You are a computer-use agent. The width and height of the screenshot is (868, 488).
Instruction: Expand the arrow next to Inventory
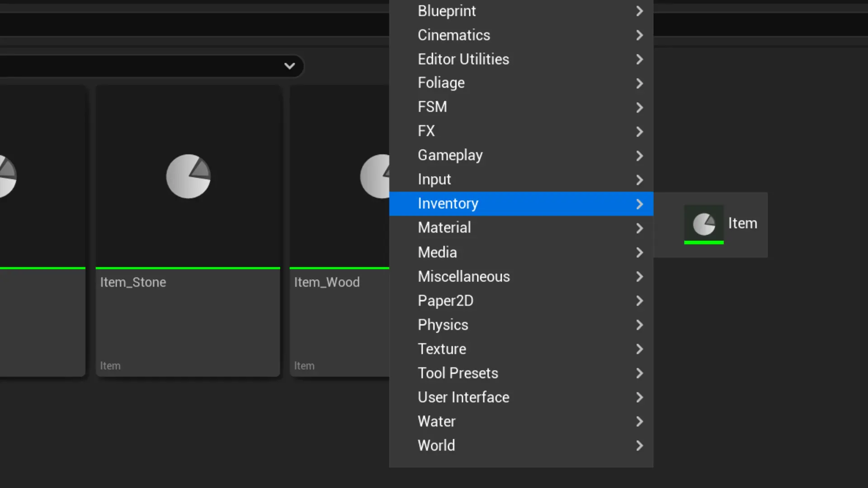point(639,204)
